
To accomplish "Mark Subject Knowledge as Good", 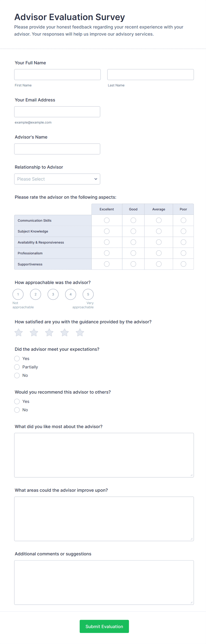I will pyautogui.click(x=133, y=231).
